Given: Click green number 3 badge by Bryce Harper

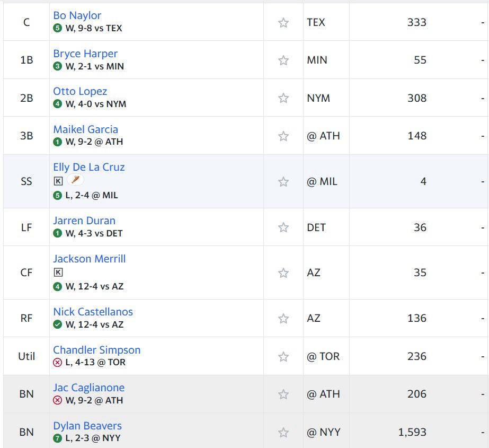Looking at the screenshot, I should click(58, 66).
